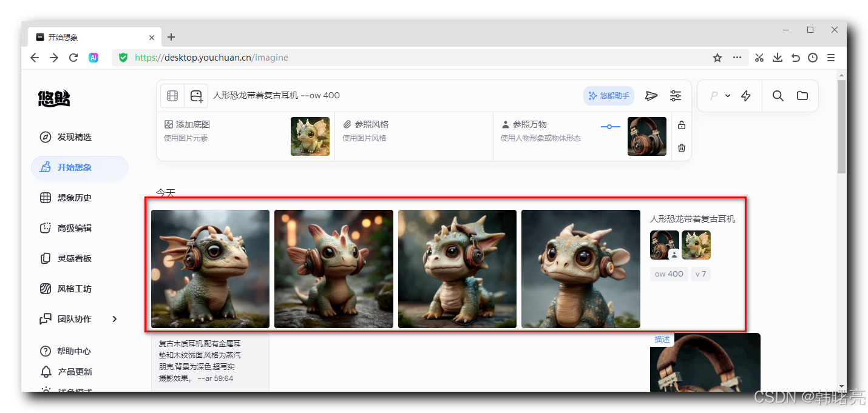The image size is (868, 413).
Task: Click the 今天 date heading
Action: point(165,193)
